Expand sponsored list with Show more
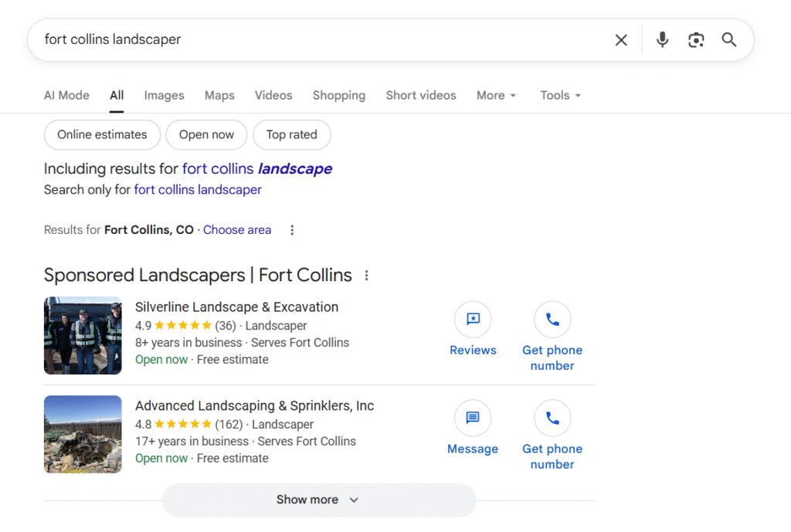The width and height of the screenshot is (791, 532). pos(318,500)
